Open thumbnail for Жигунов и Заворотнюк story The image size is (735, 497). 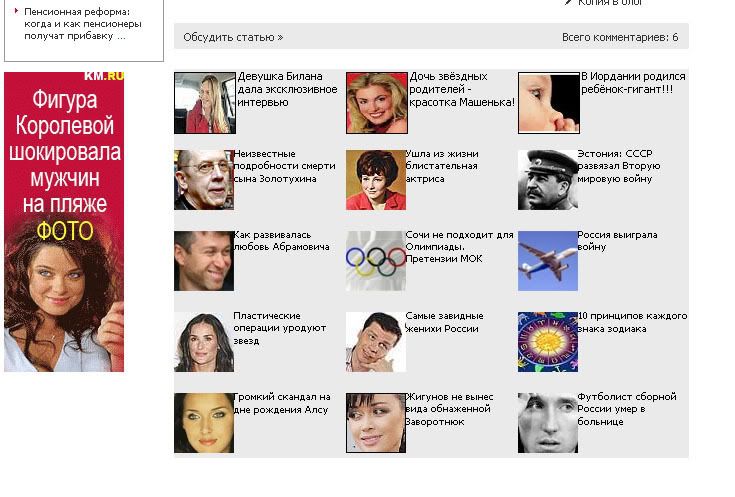(x=376, y=423)
